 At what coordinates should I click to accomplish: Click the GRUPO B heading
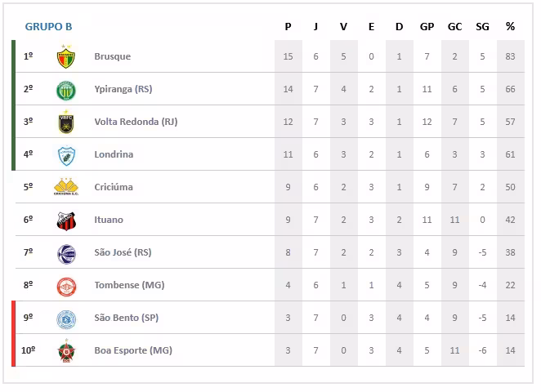(x=48, y=27)
